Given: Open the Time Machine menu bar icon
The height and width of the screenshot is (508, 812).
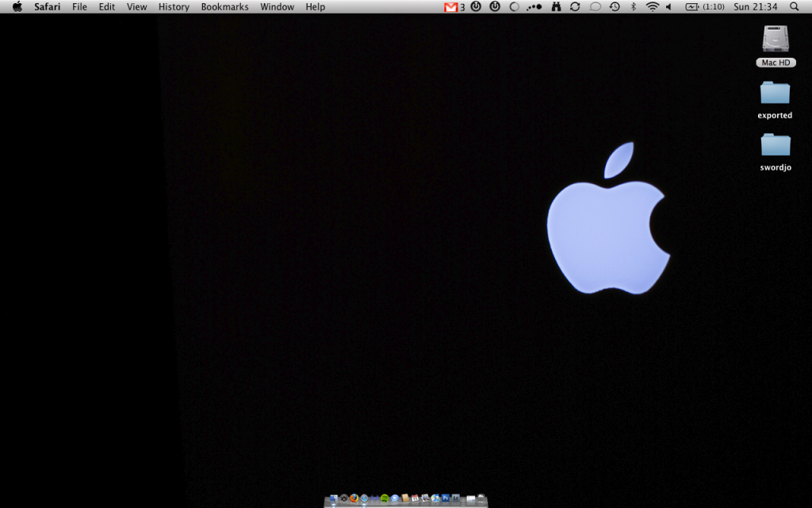Looking at the screenshot, I should pyautogui.click(x=615, y=6).
